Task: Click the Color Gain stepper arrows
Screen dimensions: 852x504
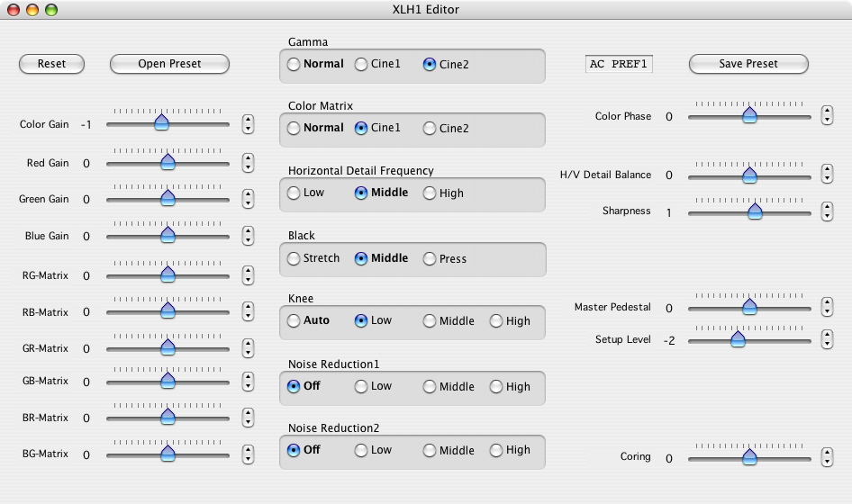Action: pyautogui.click(x=248, y=124)
